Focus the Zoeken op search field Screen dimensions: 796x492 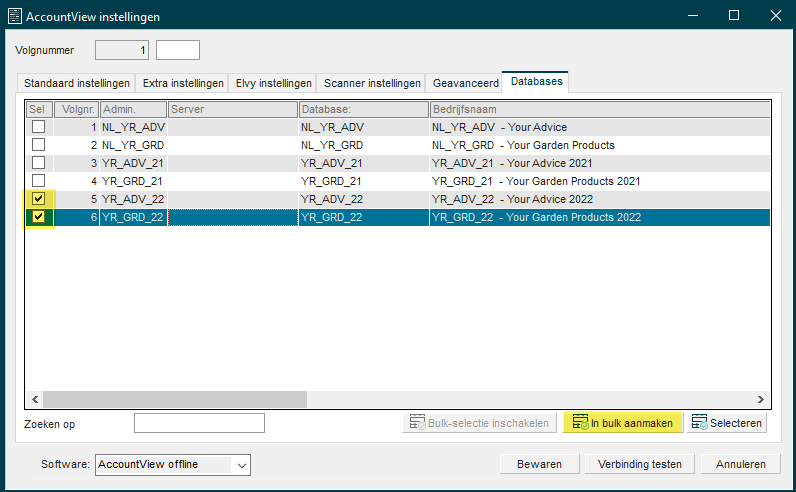coord(199,423)
